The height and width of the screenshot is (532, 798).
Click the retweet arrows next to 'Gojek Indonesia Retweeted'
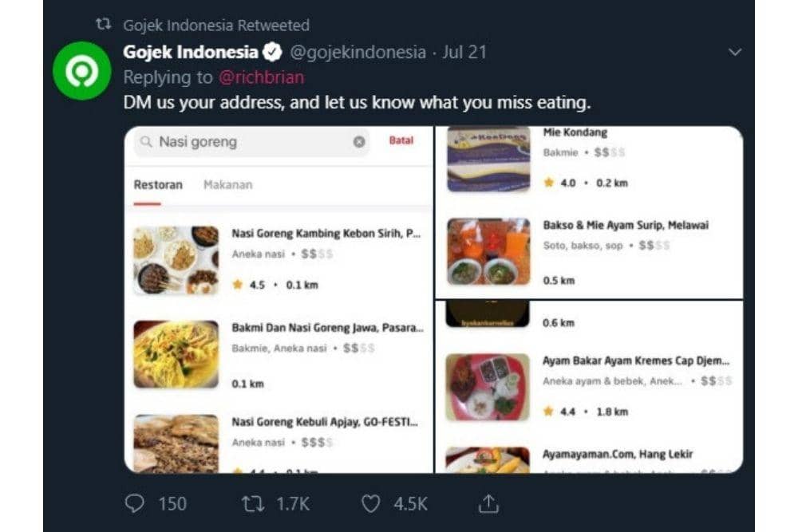tap(105, 25)
